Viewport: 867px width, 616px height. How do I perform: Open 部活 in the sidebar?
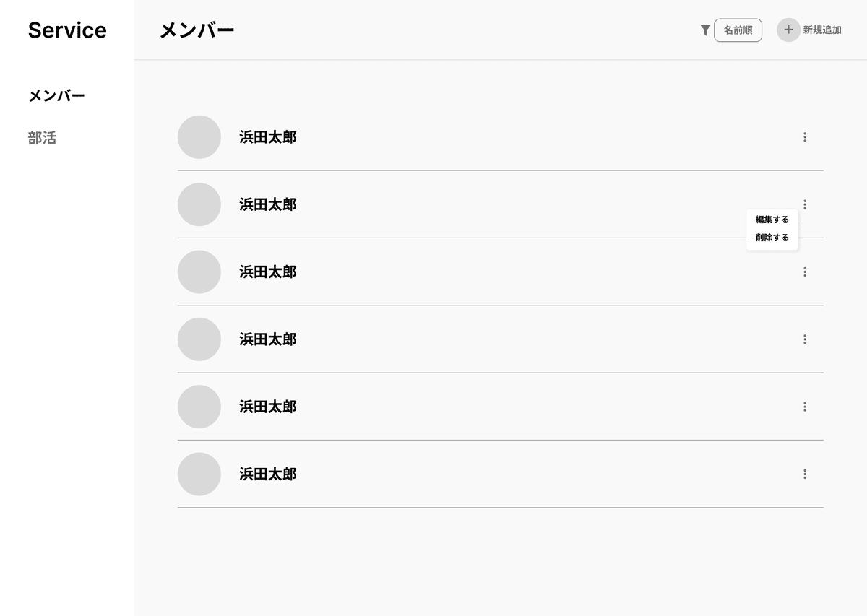pos(42,138)
